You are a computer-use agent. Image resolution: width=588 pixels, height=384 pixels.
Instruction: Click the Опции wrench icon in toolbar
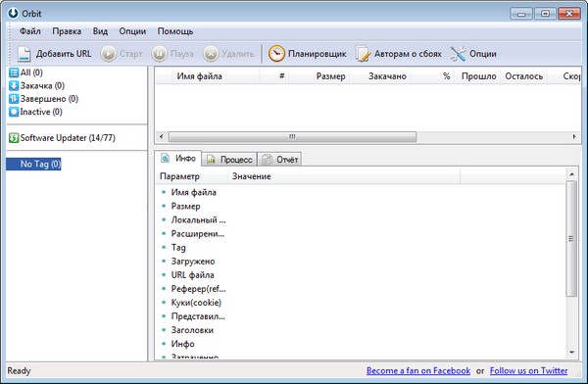click(x=458, y=54)
